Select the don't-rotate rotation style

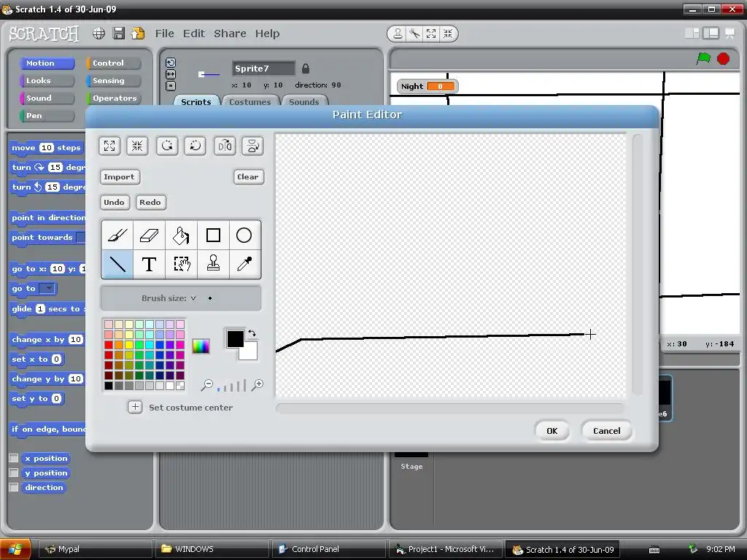[x=171, y=86]
